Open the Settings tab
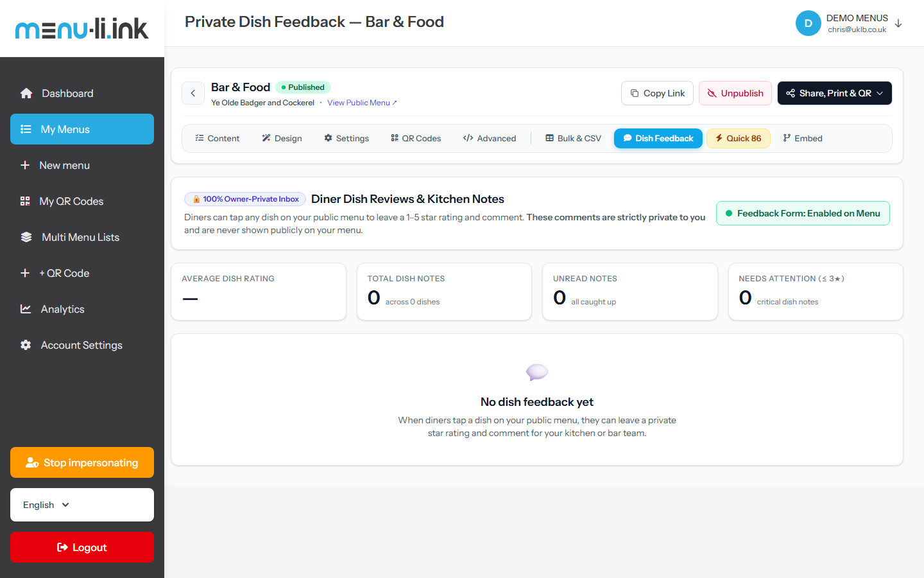The width and height of the screenshot is (924, 578). pos(346,138)
